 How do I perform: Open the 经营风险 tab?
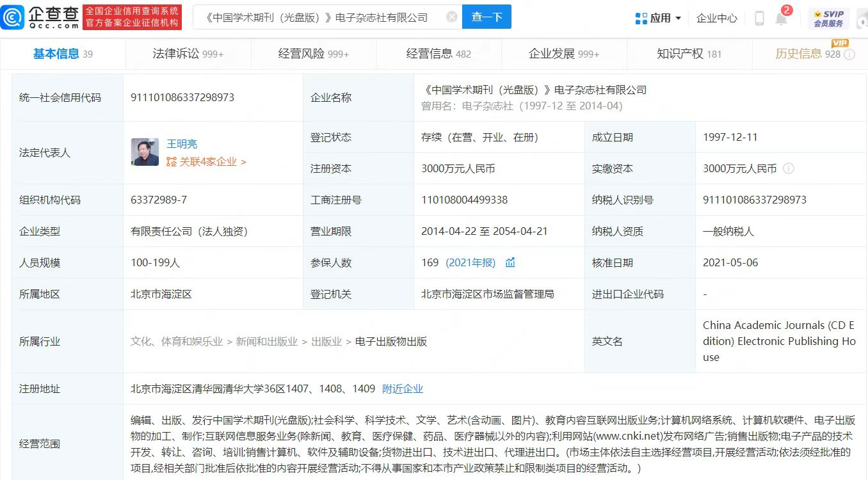point(313,54)
